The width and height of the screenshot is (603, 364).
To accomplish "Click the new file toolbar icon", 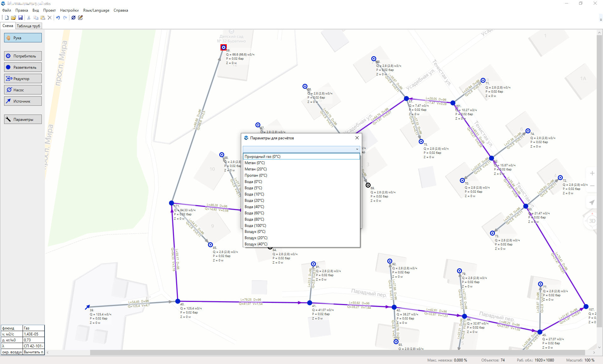I will point(7,18).
